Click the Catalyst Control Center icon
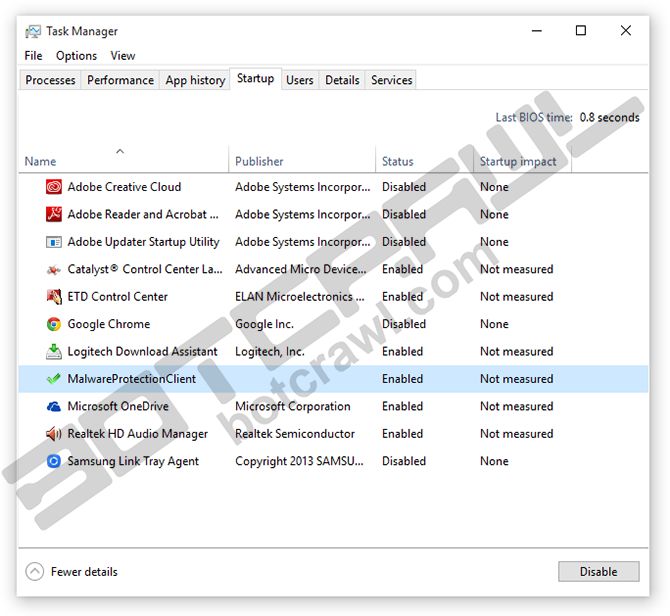 (x=54, y=270)
